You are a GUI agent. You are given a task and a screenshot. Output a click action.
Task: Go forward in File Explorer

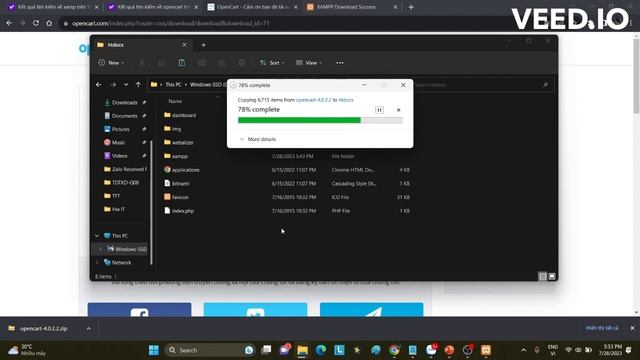113,84
